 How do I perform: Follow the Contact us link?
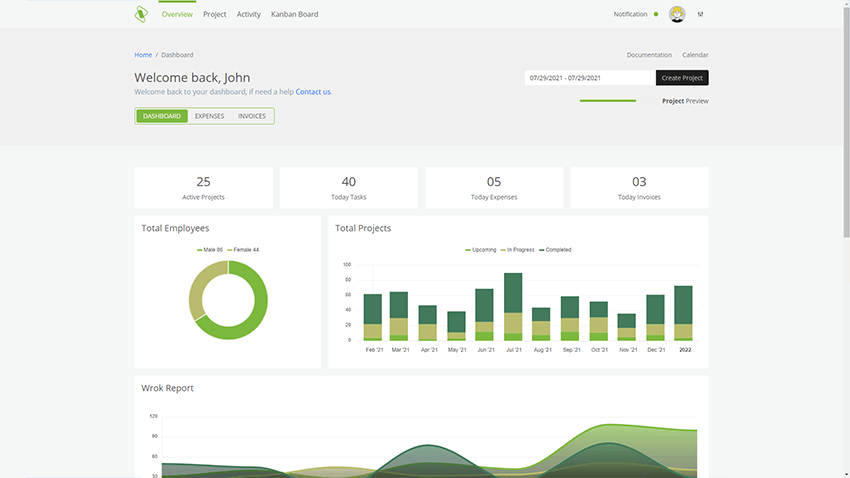[x=313, y=92]
